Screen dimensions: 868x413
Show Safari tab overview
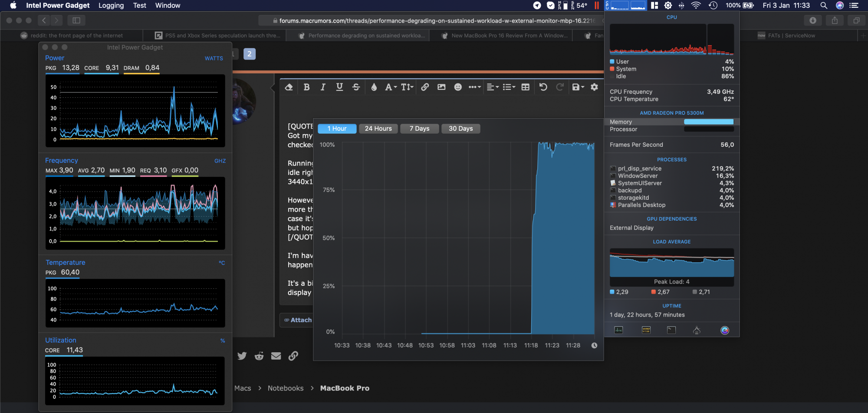click(856, 20)
